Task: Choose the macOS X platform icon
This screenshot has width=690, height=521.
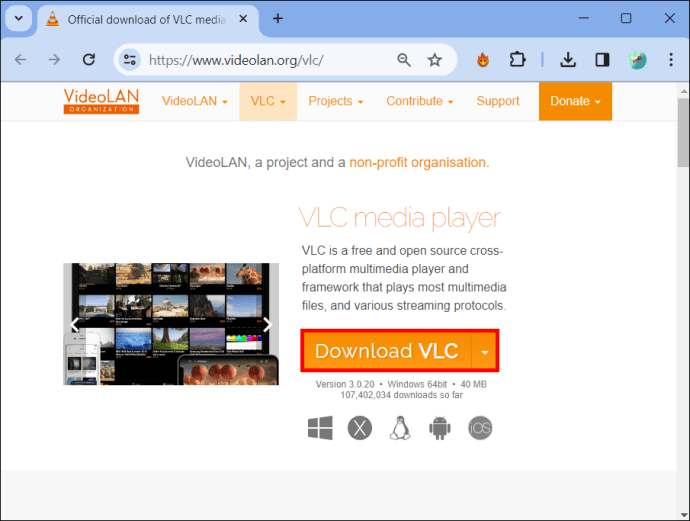Action: pos(360,428)
